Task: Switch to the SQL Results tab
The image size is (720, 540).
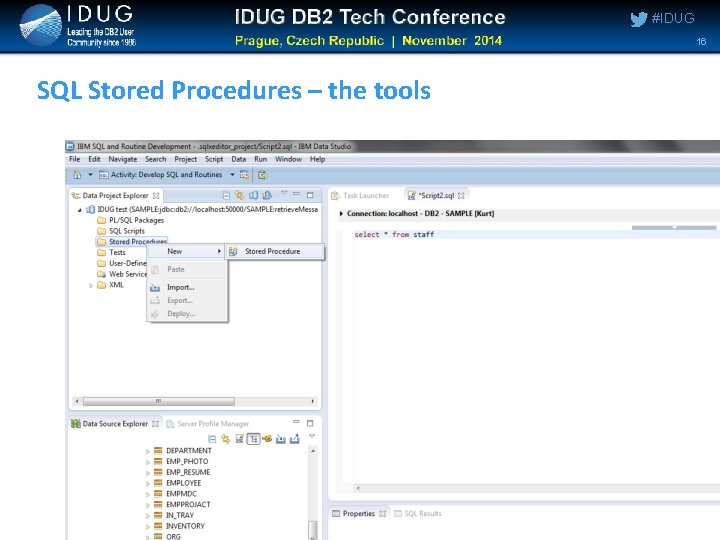Action: 418,514
